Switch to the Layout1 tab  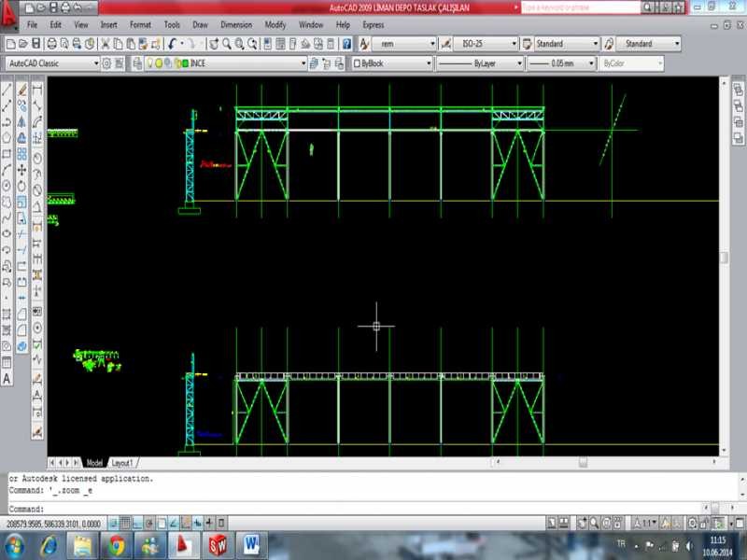(x=122, y=462)
